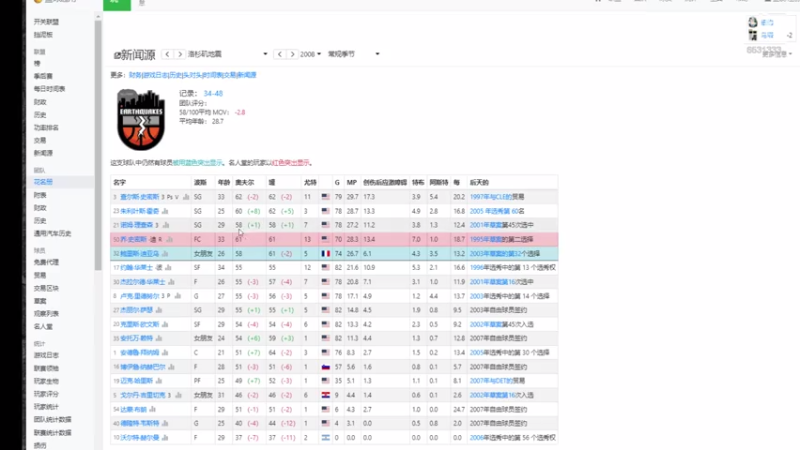The image size is (800, 450).
Task: Open 团队统计数据 in the sidebar
Action: coord(53,419)
